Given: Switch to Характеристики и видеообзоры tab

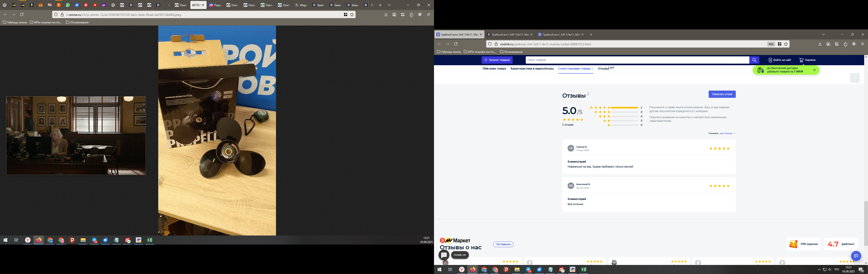Looking at the screenshot, I should 532,69.
